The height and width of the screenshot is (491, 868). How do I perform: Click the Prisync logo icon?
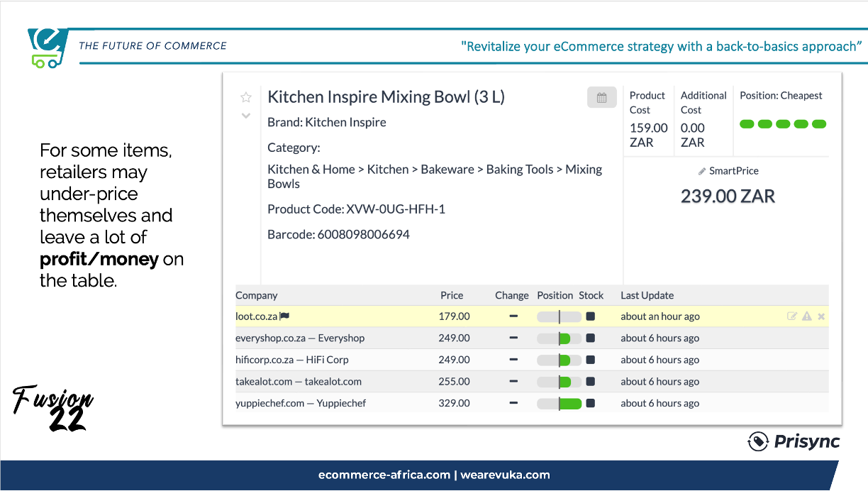pos(759,441)
